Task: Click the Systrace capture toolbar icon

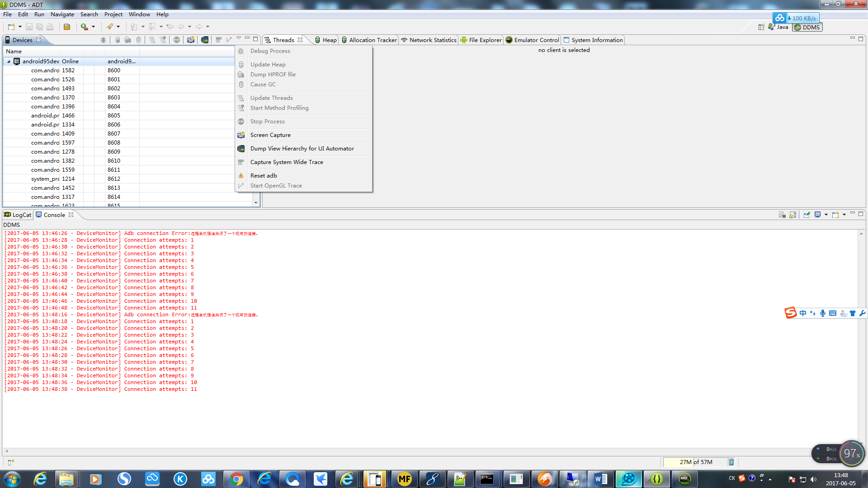Action: pyautogui.click(x=219, y=40)
